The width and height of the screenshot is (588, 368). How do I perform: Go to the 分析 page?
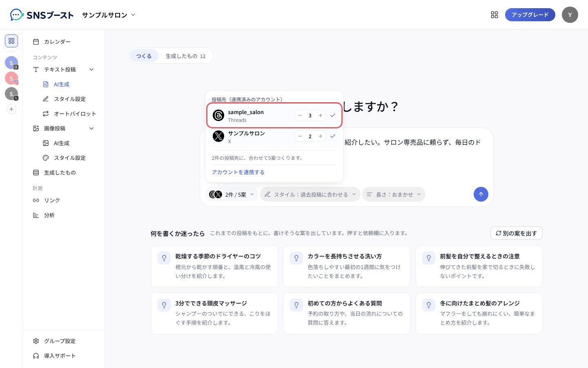click(64, 215)
